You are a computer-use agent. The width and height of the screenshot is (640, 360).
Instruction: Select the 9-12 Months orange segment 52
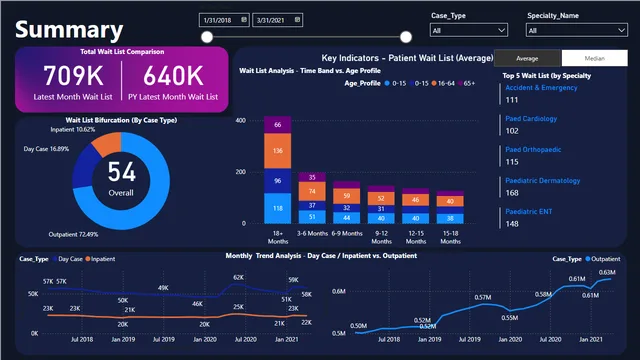381,198
